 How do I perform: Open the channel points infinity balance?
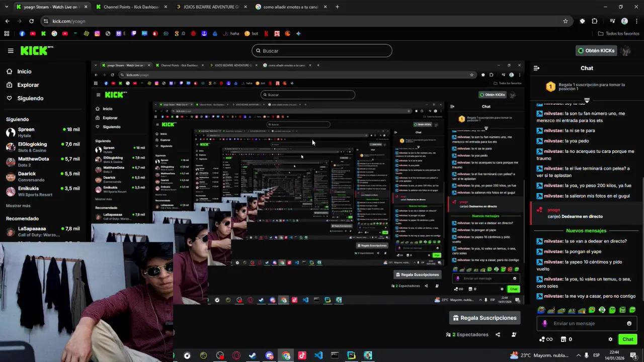pyautogui.click(x=546, y=339)
